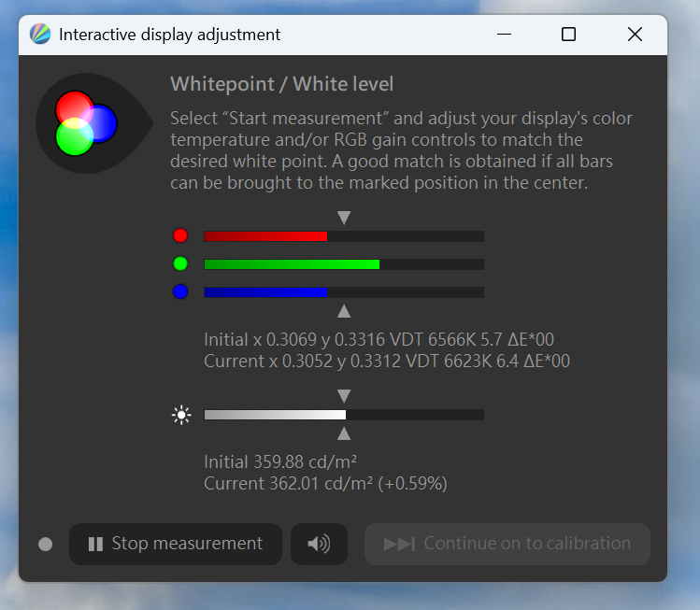Click the Start measurement instruction paragraph

coord(401,150)
